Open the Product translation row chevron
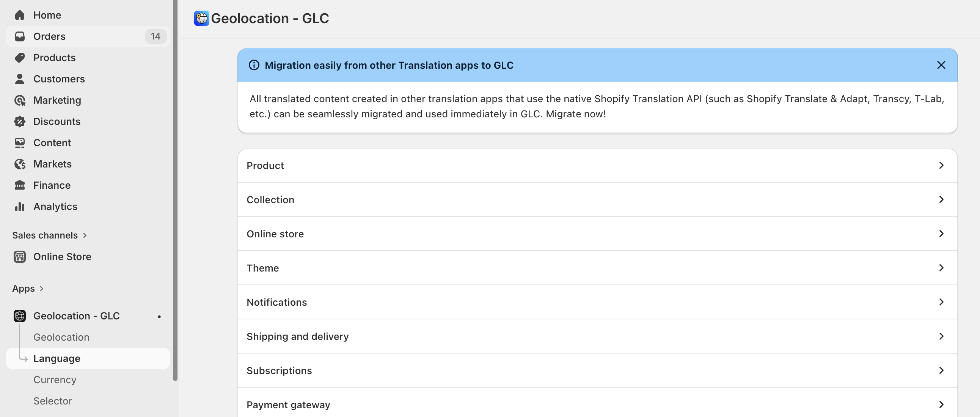The width and height of the screenshot is (980, 417). coord(941,165)
